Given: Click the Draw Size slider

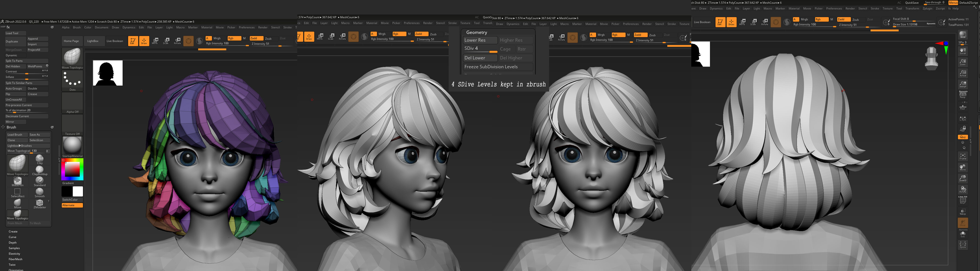Looking at the screenshot, I should click(x=914, y=24).
